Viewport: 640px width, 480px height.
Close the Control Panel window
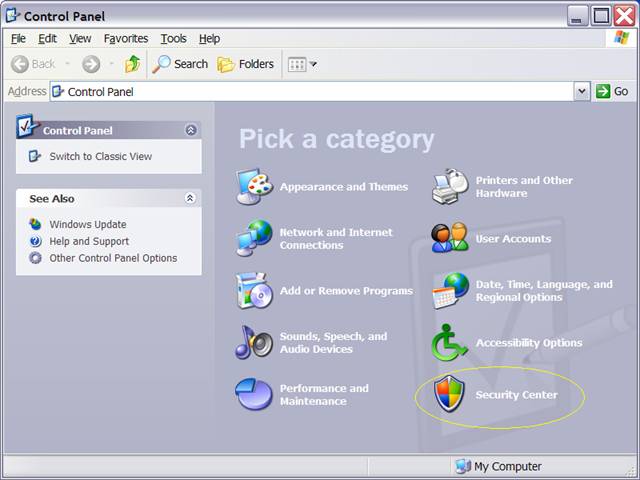[624, 16]
